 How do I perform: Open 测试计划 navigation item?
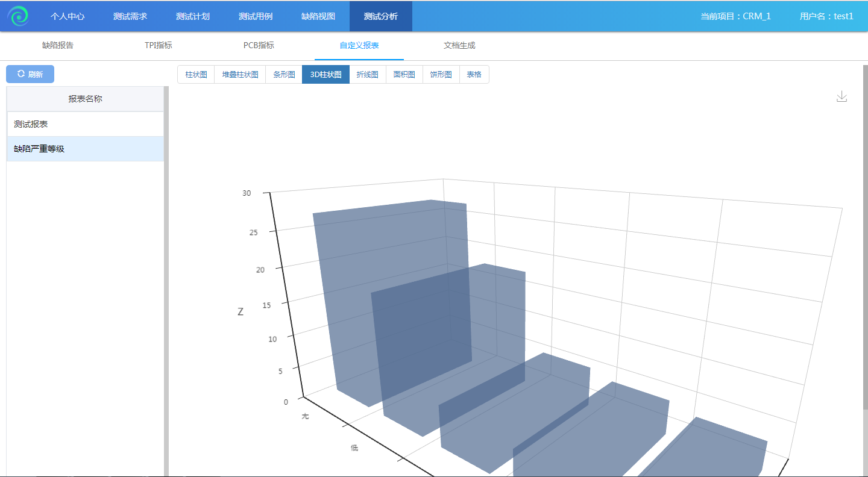coord(193,16)
